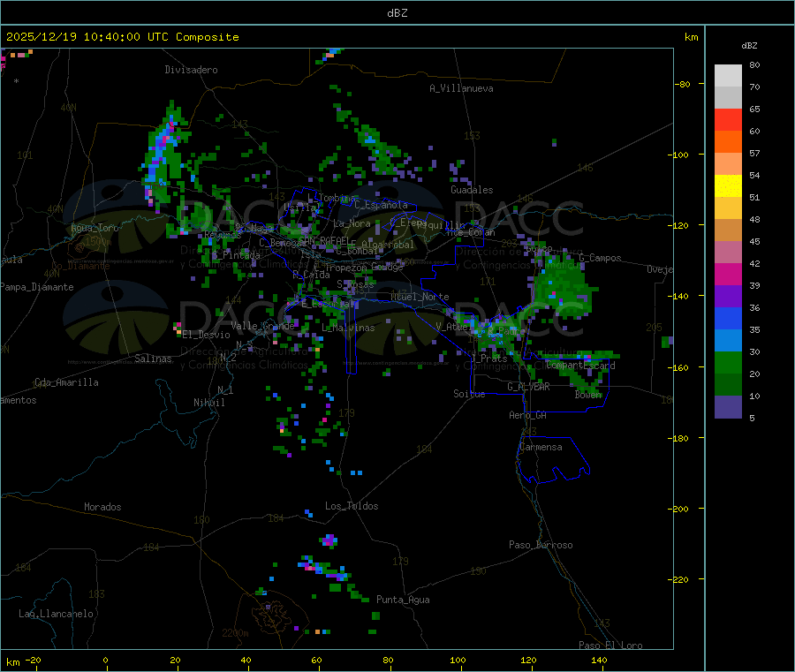Click the -100 km axis tick label
Viewport: 795px width, 672px height.
(678, 155)
